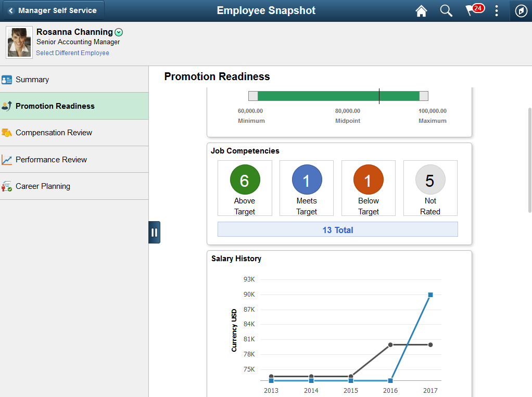Click the 2016 blue square data point

[x=390, y=381]
